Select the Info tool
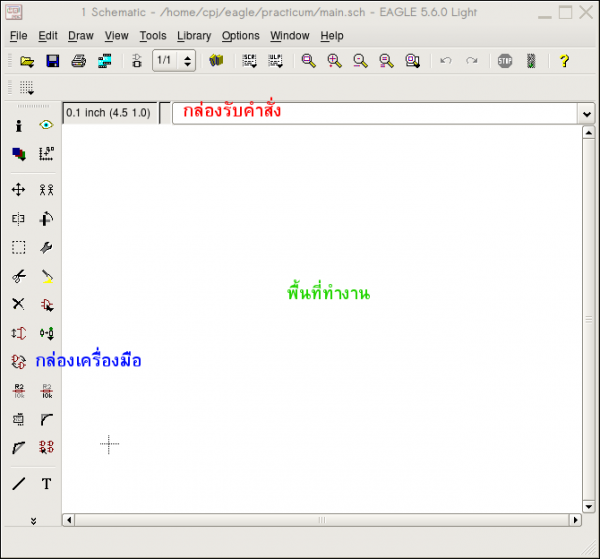The height and width of the screenshot is (559, 600). pyautogui.click(x=18, y=126)
